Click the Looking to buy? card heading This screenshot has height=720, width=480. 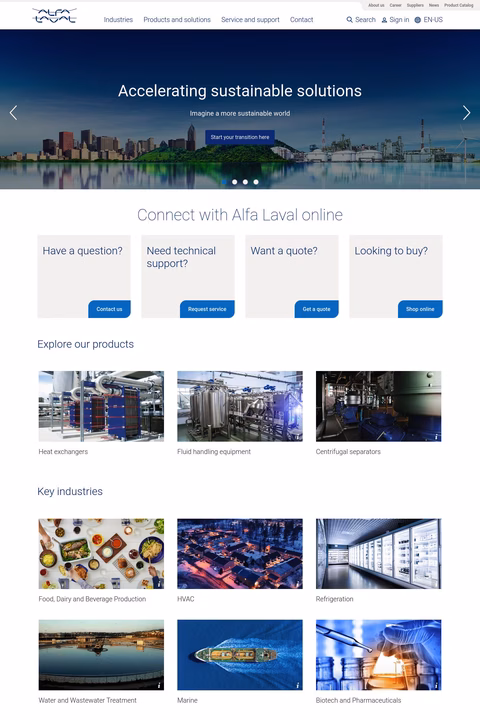(x=391, y=251)
